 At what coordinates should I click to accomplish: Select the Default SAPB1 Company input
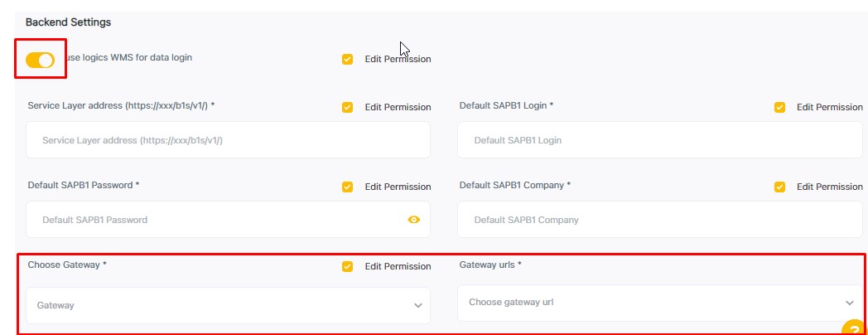coord(660,220)
